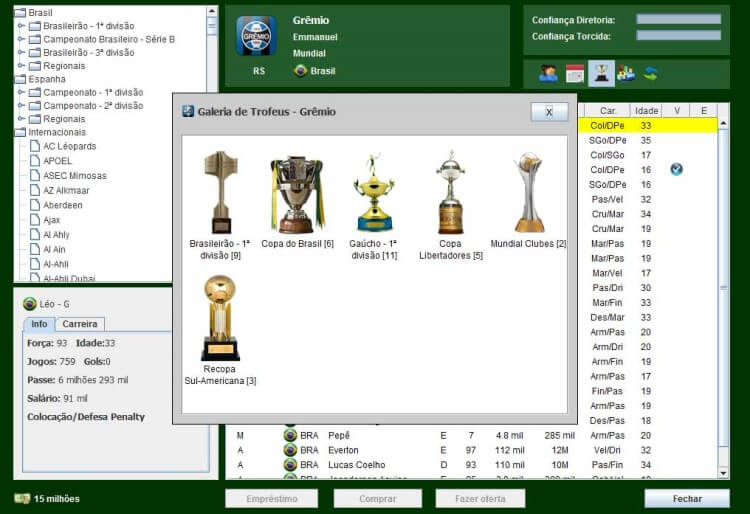Screen dimensions: 750x514
Task: Click the Mundial text under Emmanuel
Action: (309, 53)
